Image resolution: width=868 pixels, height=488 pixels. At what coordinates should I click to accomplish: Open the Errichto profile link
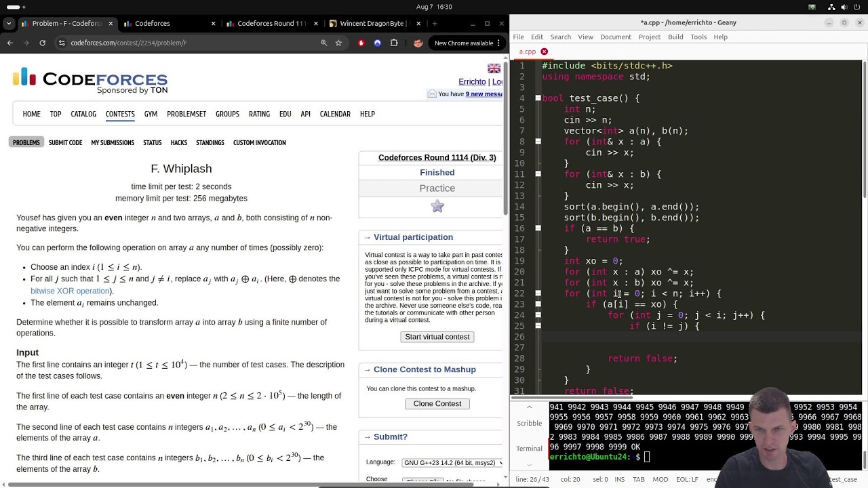pyautogui.click(x=472, y=82)
